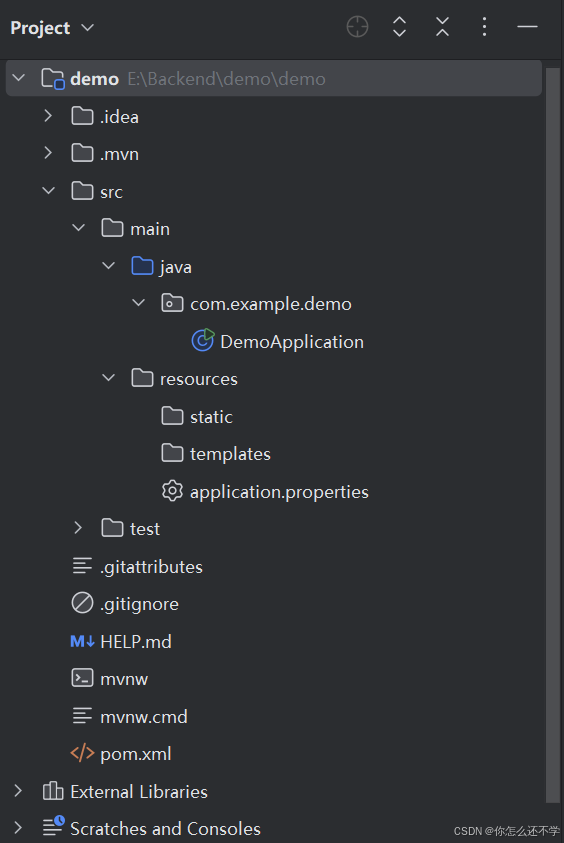Viewport: 564px width, 843px height.
Task: Select the main folder name
Action: 150,229
